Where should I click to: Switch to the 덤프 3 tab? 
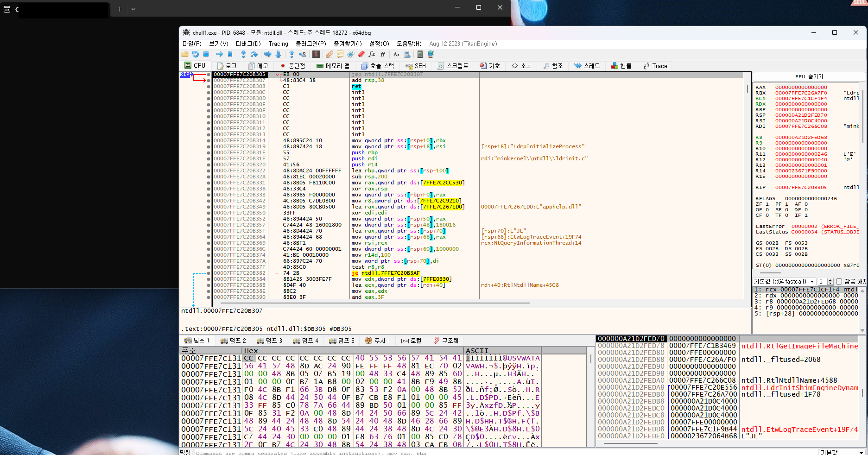(269, 341)
